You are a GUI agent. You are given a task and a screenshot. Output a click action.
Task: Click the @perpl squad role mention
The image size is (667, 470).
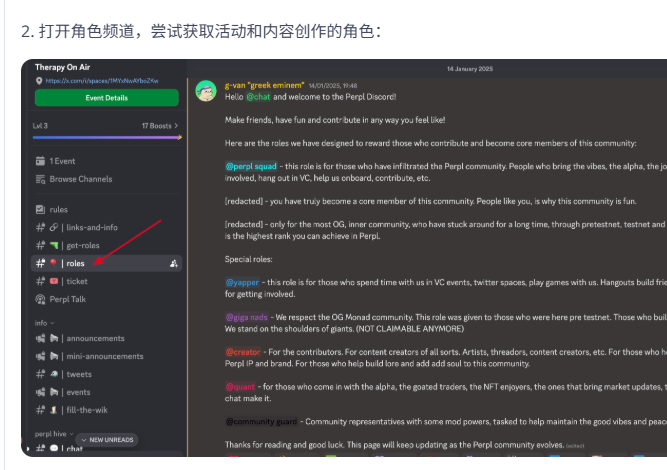coord(251,166)
